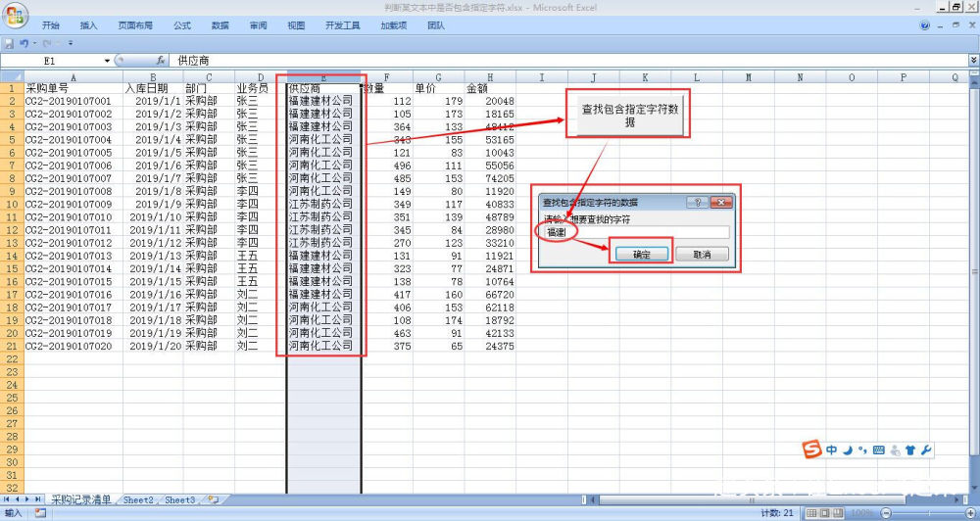Click the Insert Worksheet tab icon

[214, 499]
